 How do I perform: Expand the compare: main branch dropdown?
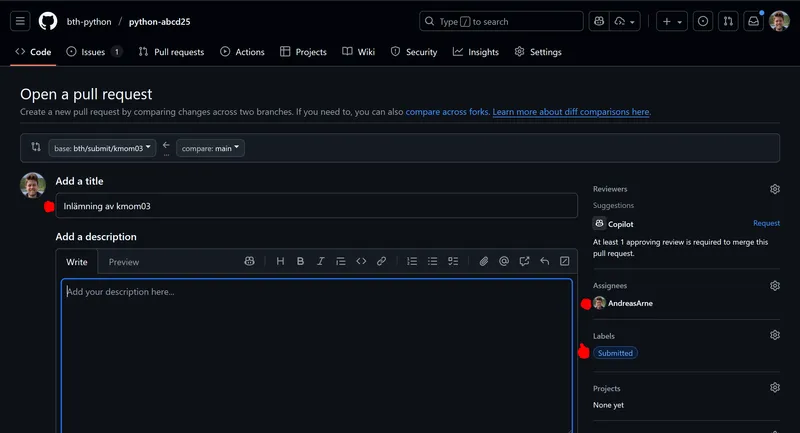pos(210,148)
